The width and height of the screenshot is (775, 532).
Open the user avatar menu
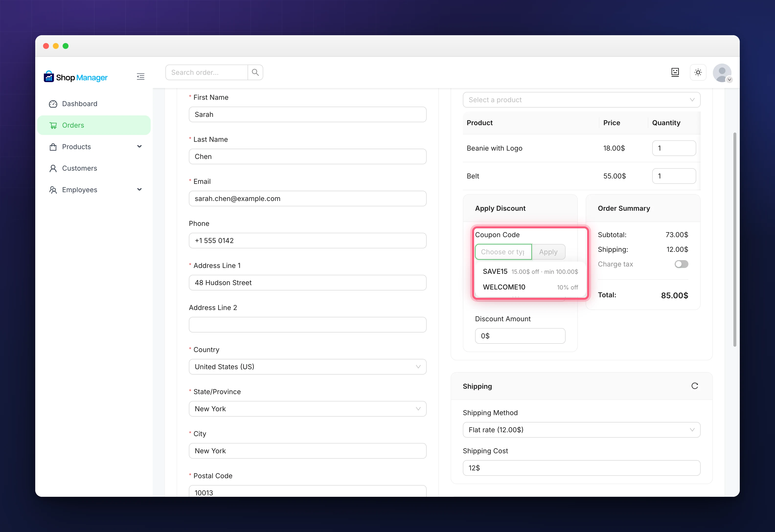click(722, 73)
